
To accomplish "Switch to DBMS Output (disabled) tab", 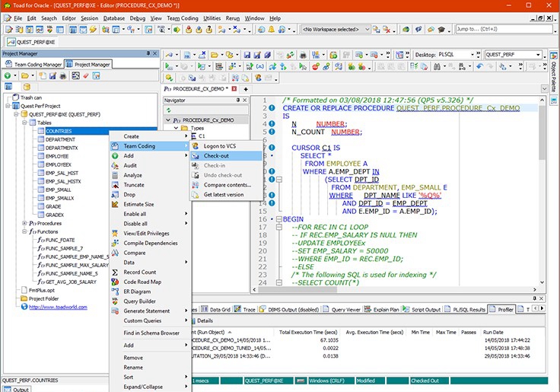I will pos(289,310).
